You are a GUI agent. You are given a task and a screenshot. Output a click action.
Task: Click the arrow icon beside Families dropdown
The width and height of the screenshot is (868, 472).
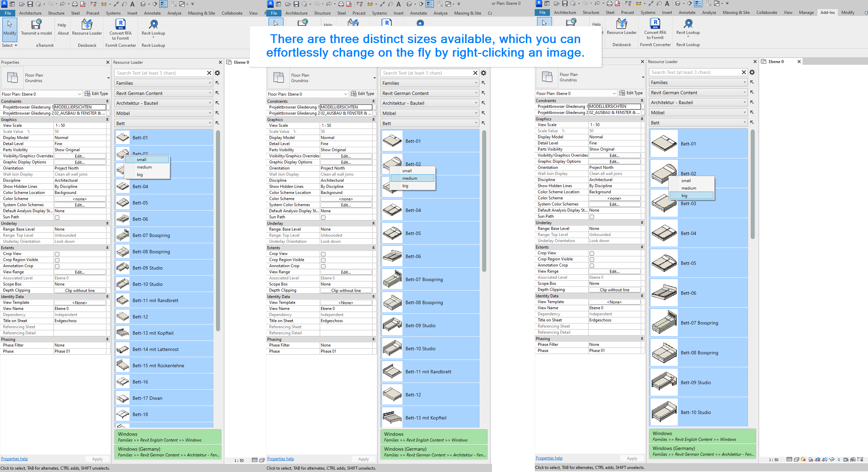coord(217,83)
